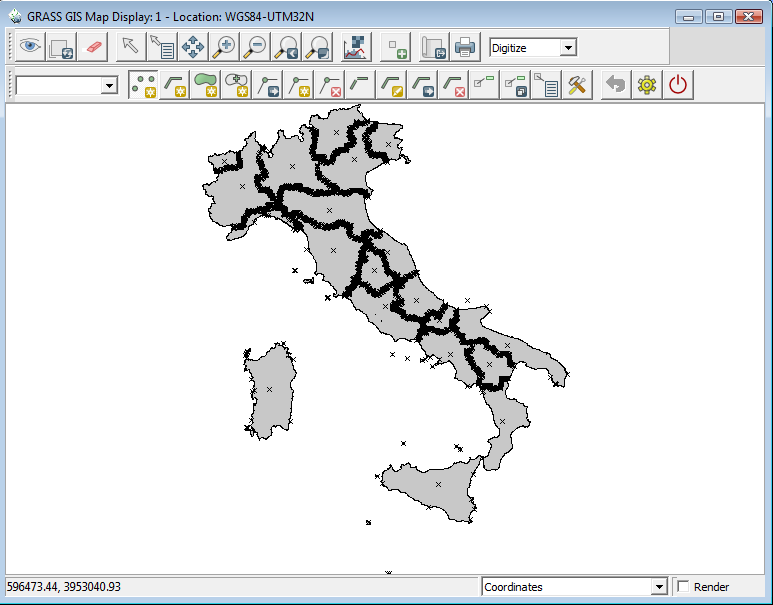This screenshot has width=773, height=605.
Task: Activate the Zoom in magnifier
Action: pos(225,47)
